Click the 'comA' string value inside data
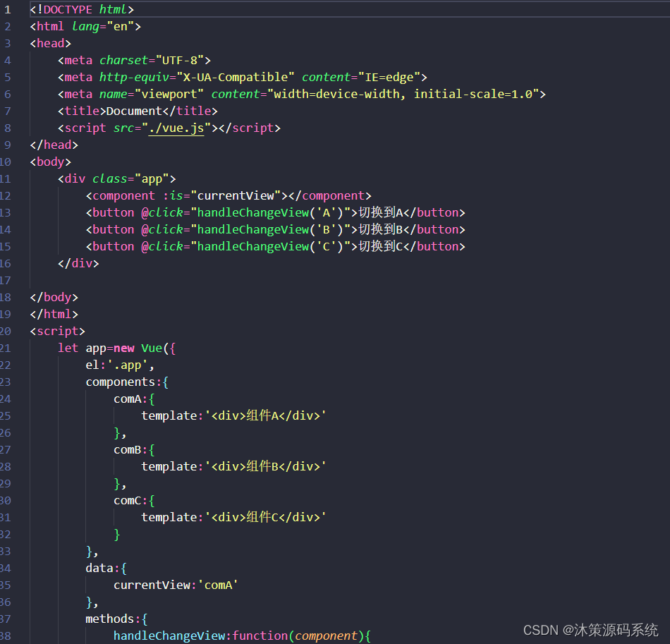 (x=217, y=585)
